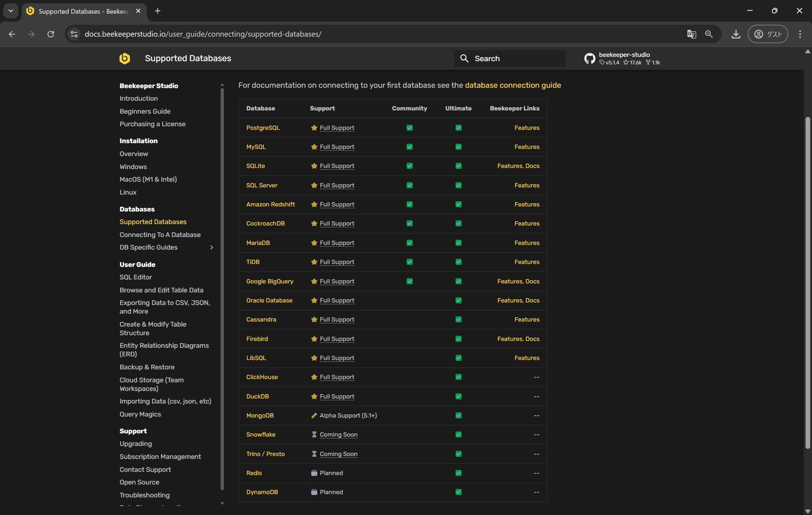Click the hourglass icon in Trino / Presto row
The image size is (812, 515).
(314, 454)
